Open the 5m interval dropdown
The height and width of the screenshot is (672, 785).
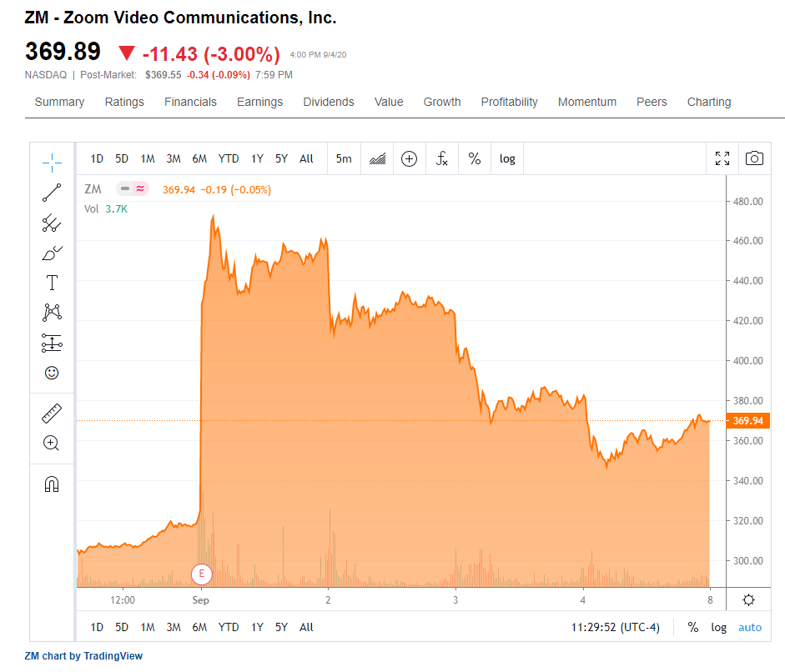pyautogui.click(x=344, y=159)
